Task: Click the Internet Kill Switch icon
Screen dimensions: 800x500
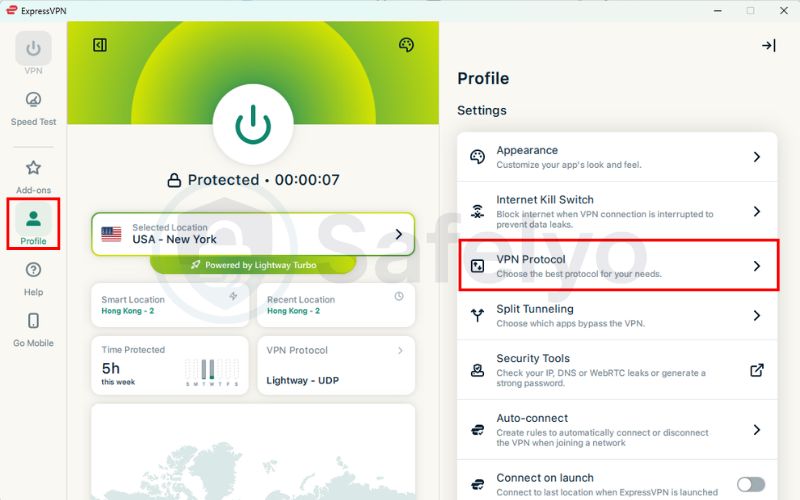Action: point(477,211)
